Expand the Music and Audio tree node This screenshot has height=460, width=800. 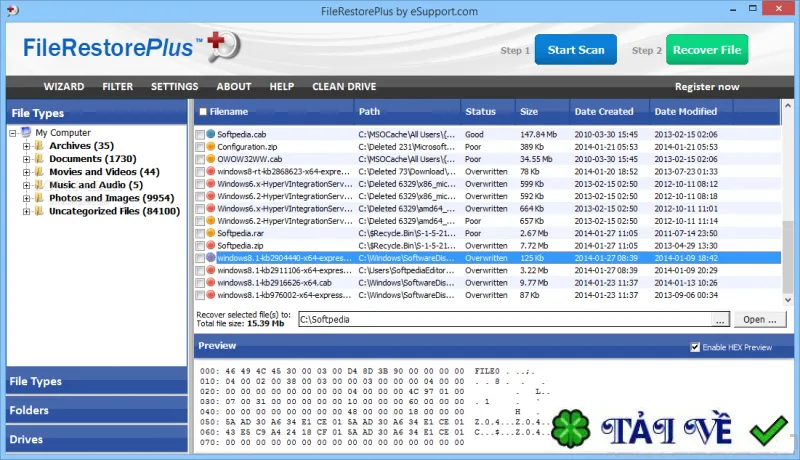[x=27, y=185]
